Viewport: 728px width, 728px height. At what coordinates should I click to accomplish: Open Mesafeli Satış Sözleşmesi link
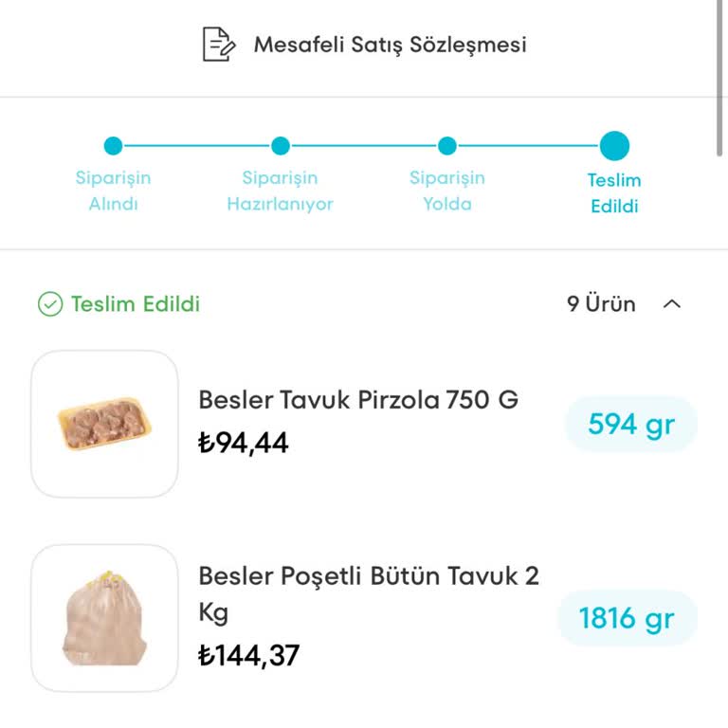click(390, 45)
